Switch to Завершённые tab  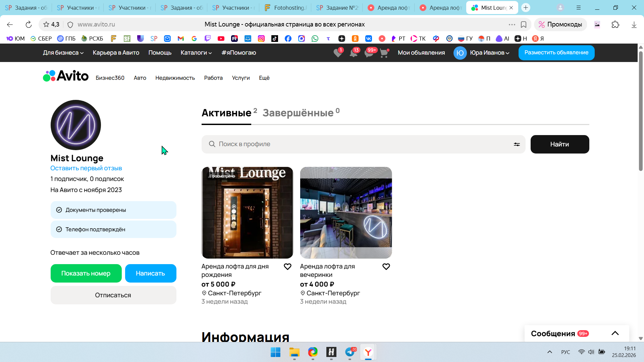click(298, 113)
